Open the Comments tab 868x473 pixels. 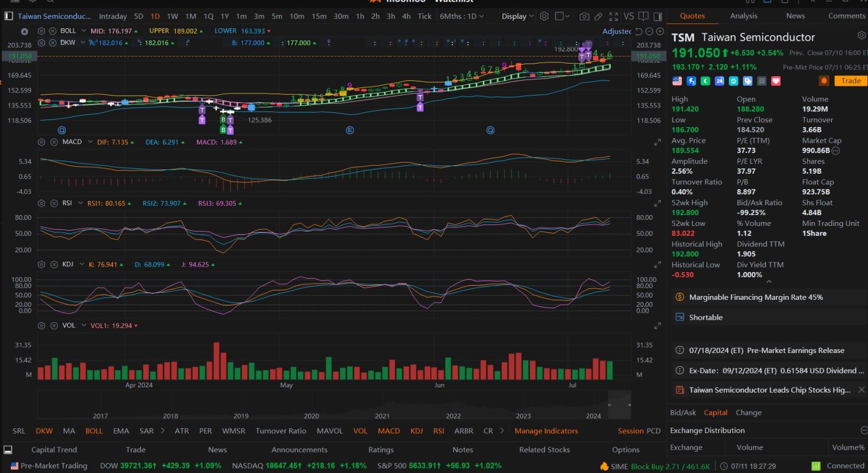pos(847,16)
